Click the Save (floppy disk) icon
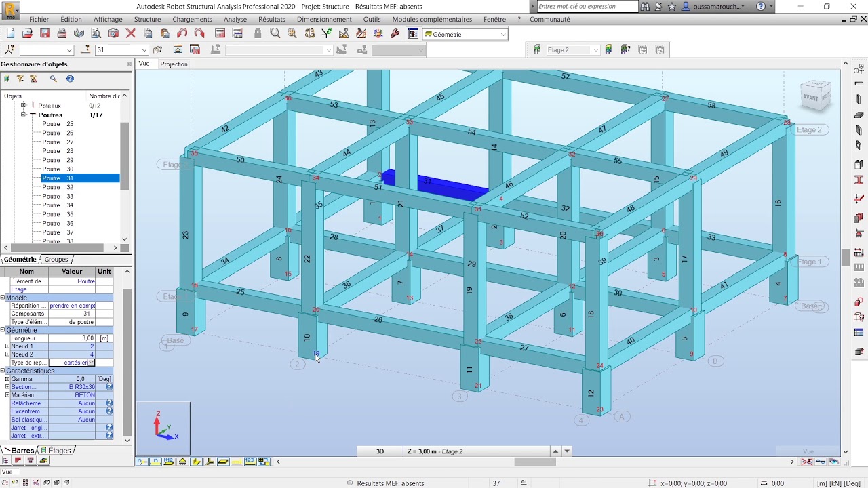This screenshot has width=868, height=488. pyautogui.click(x=45, y=33)
